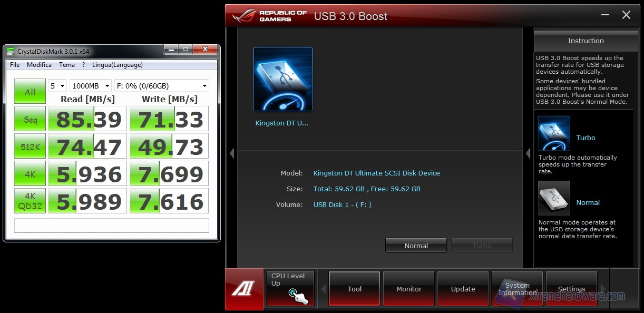Select the Turbo mode icon in Instruction panel
The height and width of the screenshot is (313, 644).
point(553,134)
